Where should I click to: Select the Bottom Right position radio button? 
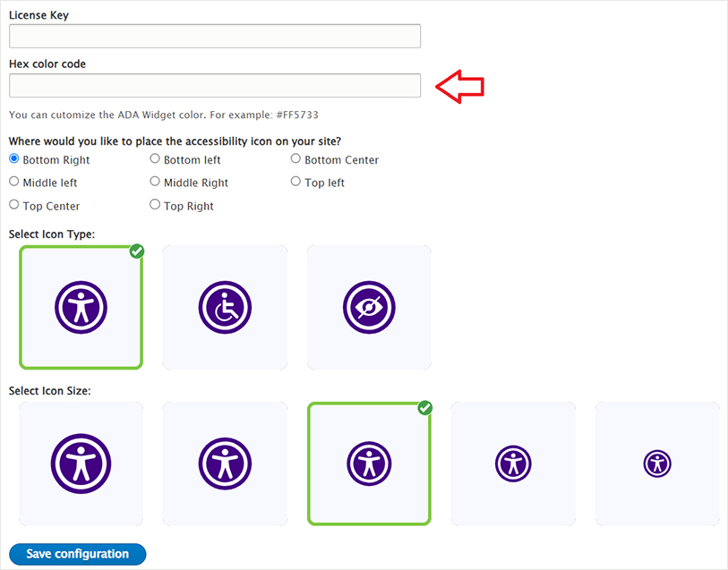[14, 159]
